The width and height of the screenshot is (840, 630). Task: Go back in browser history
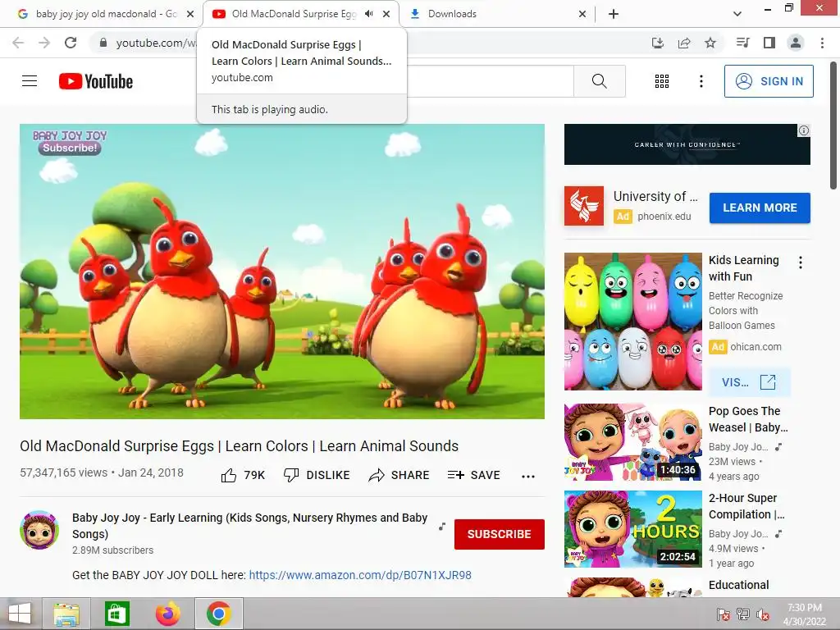[x=18, y=43]
